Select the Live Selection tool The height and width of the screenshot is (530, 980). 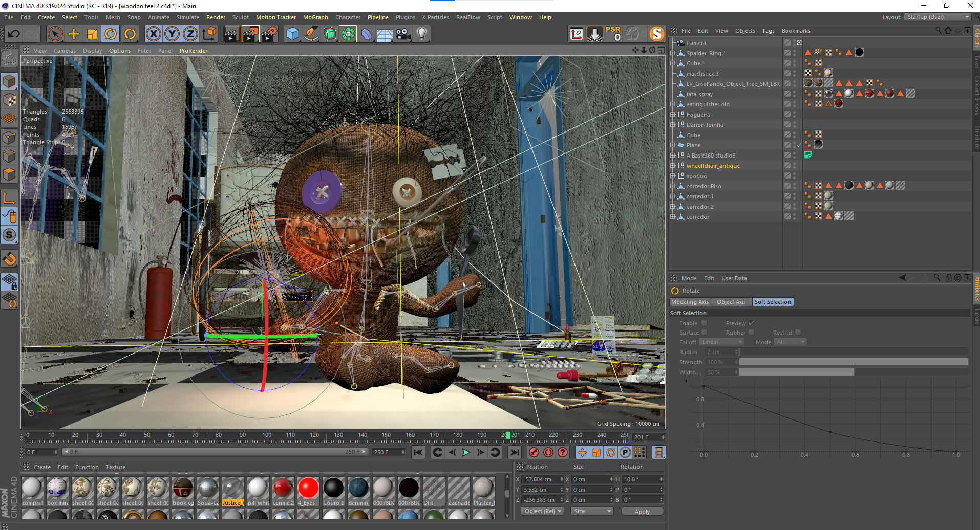[x=55, y=34]
